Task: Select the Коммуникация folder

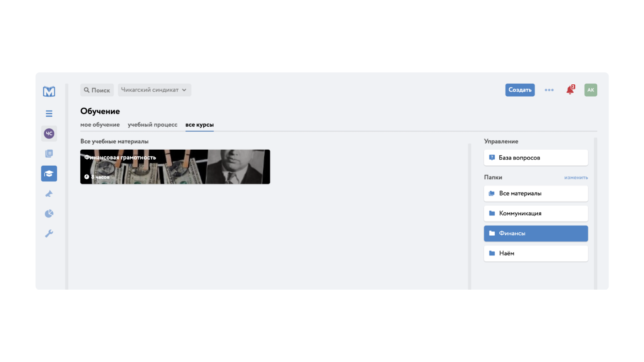Action: (536, 214)
